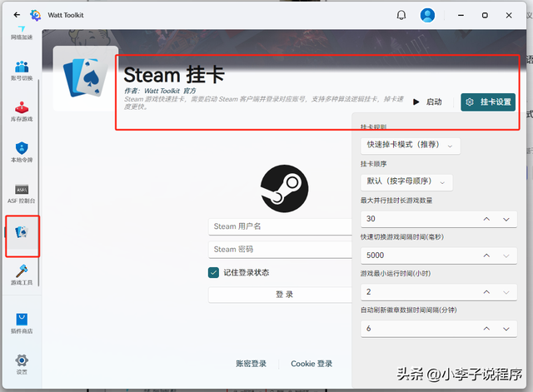533x392 pixels.
Task: Increase 游戏最小运行时间 value
Action: 486,292
